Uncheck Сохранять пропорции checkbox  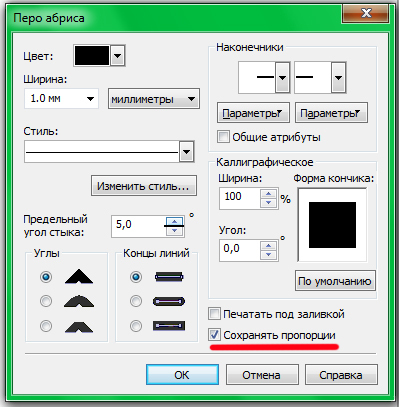click(x=214, y=334)
